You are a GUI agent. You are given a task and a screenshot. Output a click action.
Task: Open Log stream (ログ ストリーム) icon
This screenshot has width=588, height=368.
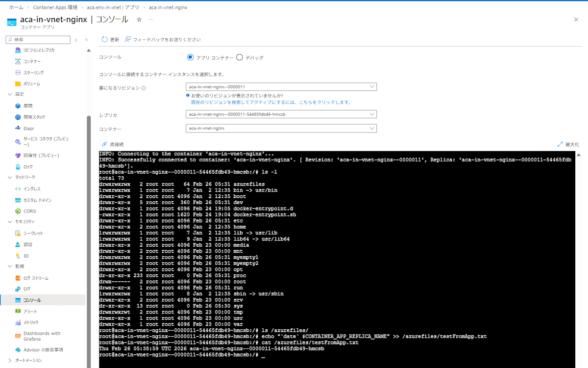(18, 278)
